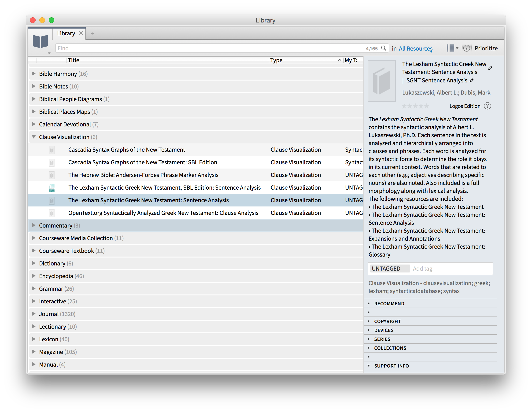This screenshot has width=532, height=412.
Task: Expand the Commentary group
Action: coord(34,225)
